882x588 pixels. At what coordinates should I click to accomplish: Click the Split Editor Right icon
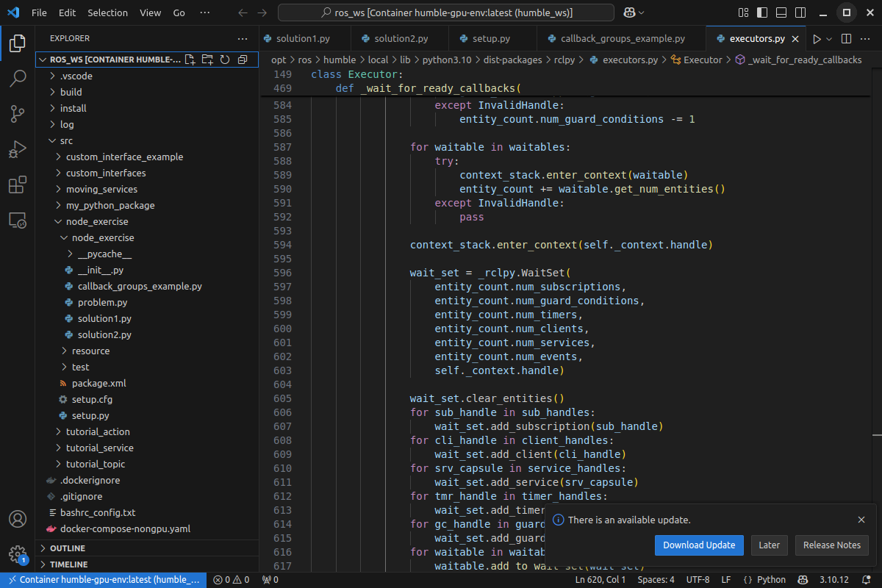click(846, 39)
